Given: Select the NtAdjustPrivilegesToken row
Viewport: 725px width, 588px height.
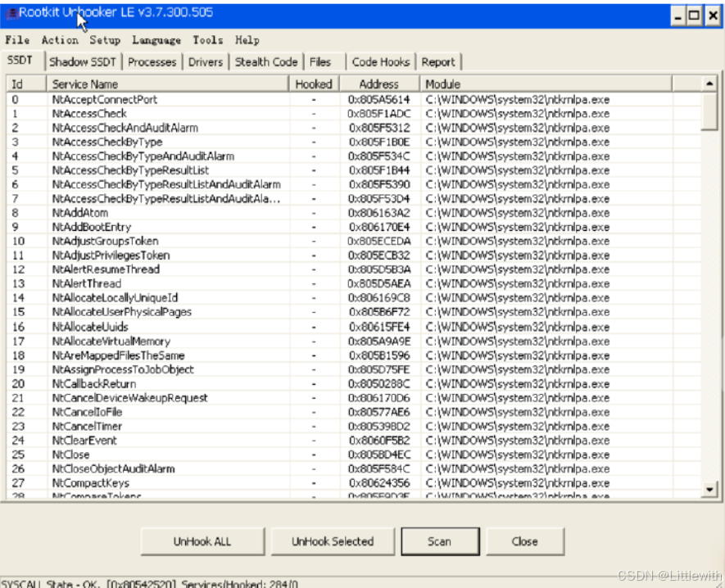Looking at the screenshot, I should (354, 256).
